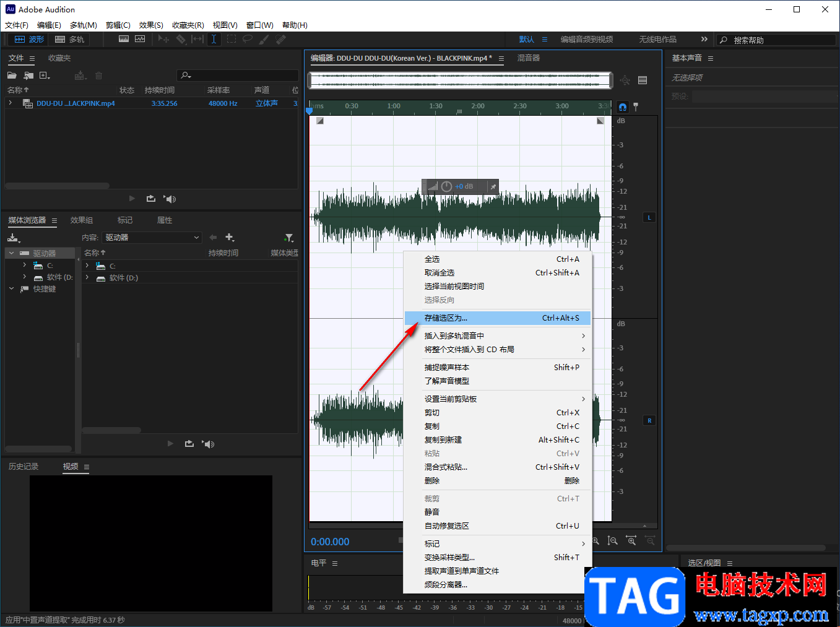The image size is (840, 627).
Task: Choose 全选 from the context menu
Action: point(498,259)
